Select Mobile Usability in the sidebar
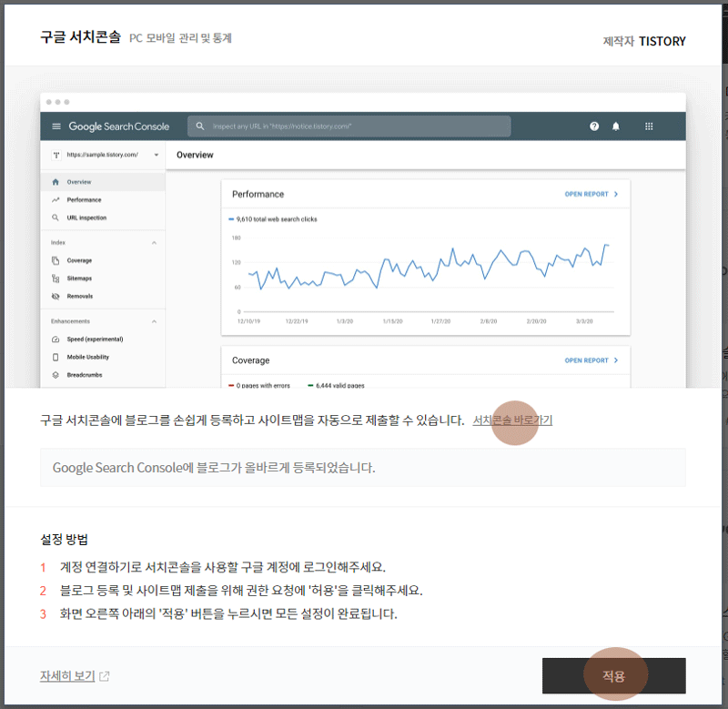Screen dimensions: 728x709 tap(103, 357)
